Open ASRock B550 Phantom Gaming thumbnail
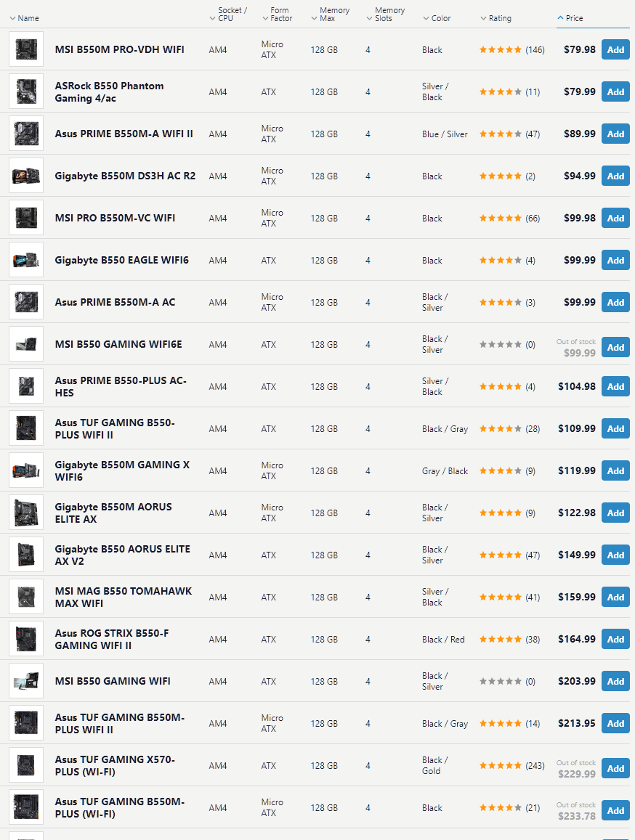This screenshot has width=635, height=840. pyautogui.click(x=26, y=91)
